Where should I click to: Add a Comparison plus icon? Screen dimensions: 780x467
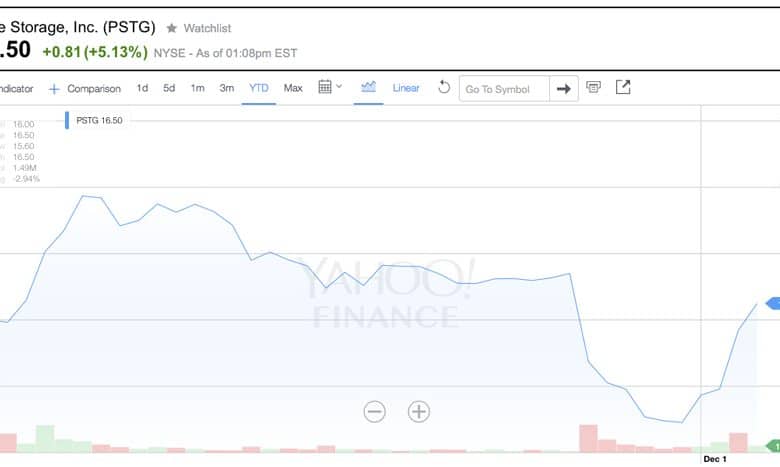pyautogui.click(x=54, y=89)
